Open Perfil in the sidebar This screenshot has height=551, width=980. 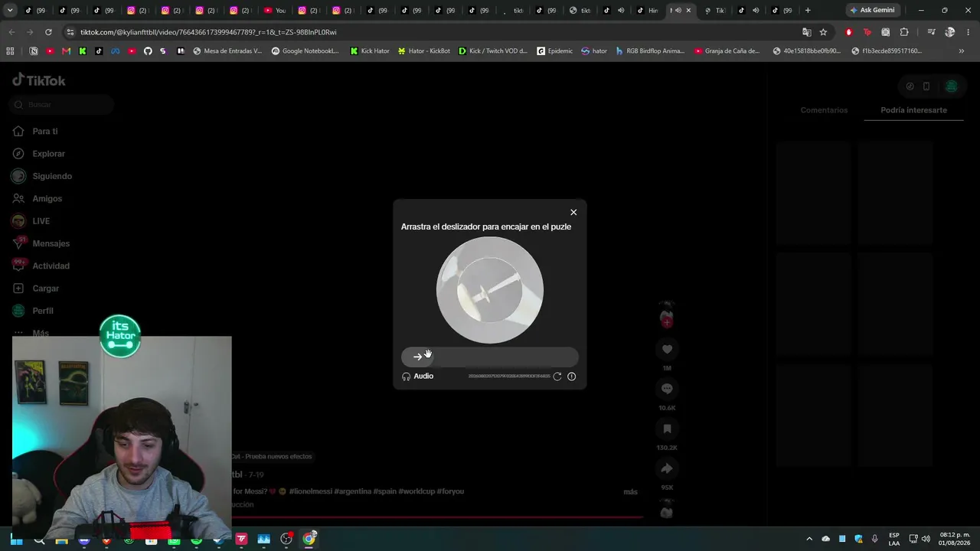[x=32, y=311]
